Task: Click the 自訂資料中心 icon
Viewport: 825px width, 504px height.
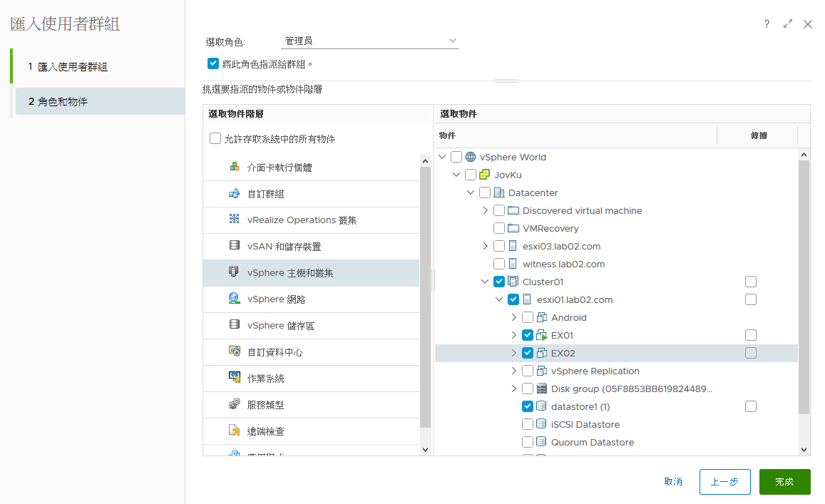Action: [x=235, y=351]
